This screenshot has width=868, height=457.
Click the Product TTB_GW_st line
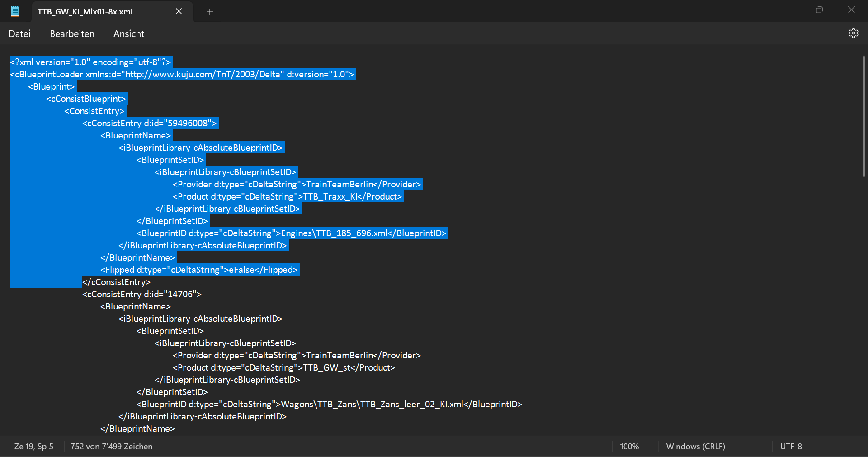coord(284,367)
